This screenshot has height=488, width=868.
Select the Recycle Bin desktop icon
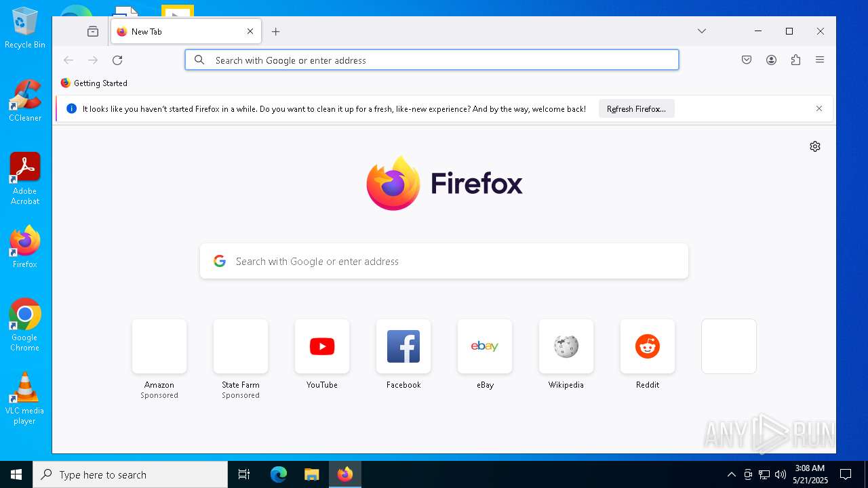pos(25,28)
